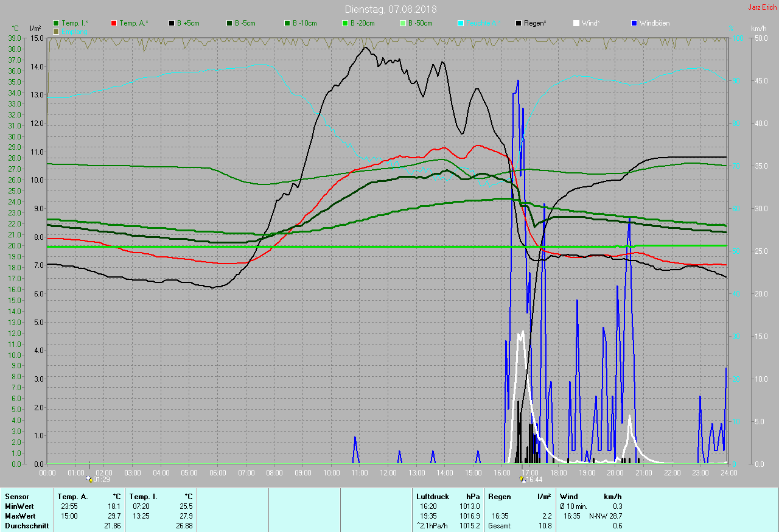The height and width of the screenshot is (532, 779).
Task: Click the 'MaxWert' row label
Action: click(20, 516)
